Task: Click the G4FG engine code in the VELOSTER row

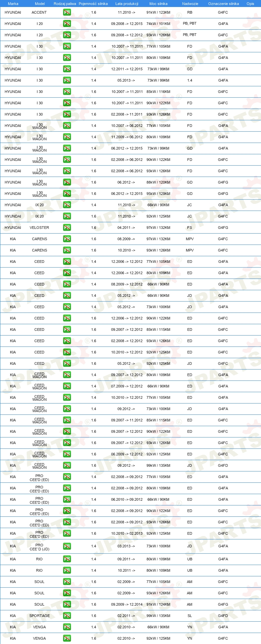Action: coord(223,228)
